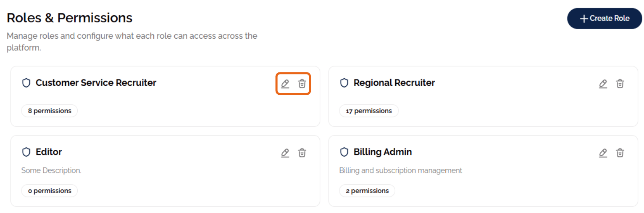Click the Regional Recruiter edit pencil icon
The height and width of the screenshot is (213, 644).
coord(603,84)
